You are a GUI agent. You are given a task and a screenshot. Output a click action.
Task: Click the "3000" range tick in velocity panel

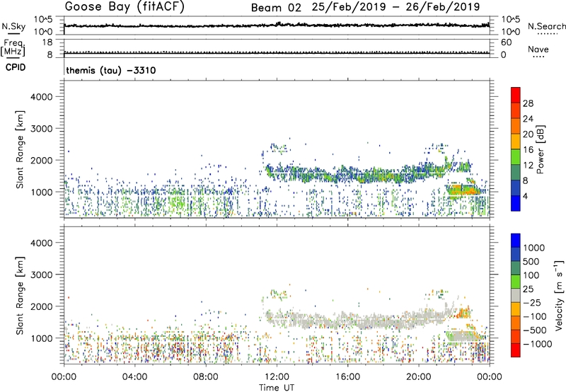click(41, 275)
